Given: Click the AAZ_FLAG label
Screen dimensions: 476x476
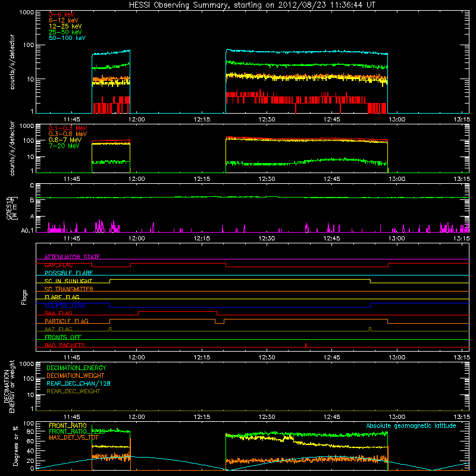Looking at the screenshot, I should click(x=58, y=329).
